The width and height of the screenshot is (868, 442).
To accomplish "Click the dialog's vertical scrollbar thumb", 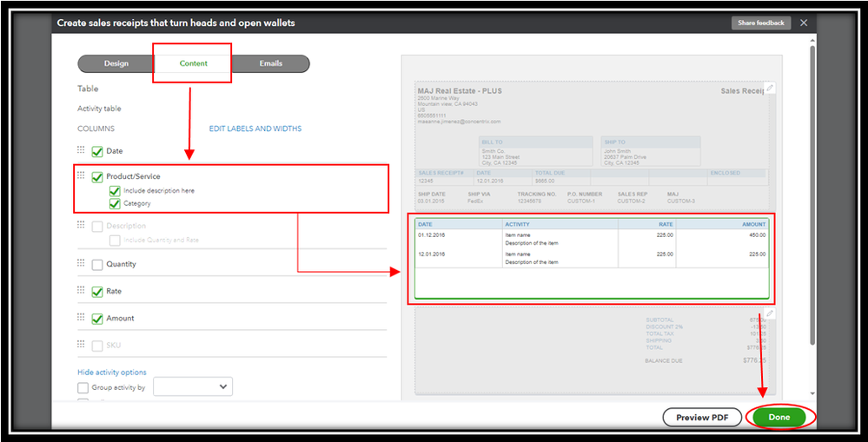I will click(812, 194).
